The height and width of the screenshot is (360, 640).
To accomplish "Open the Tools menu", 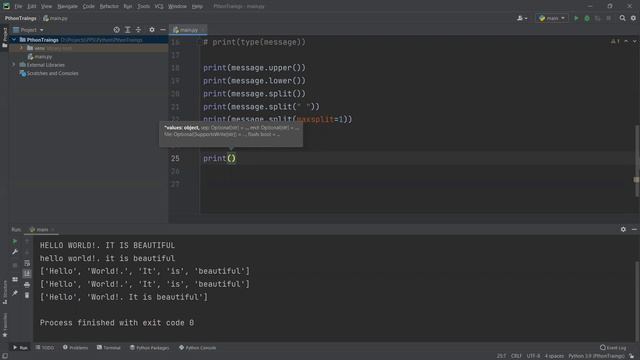I will [x=143, y=7].
